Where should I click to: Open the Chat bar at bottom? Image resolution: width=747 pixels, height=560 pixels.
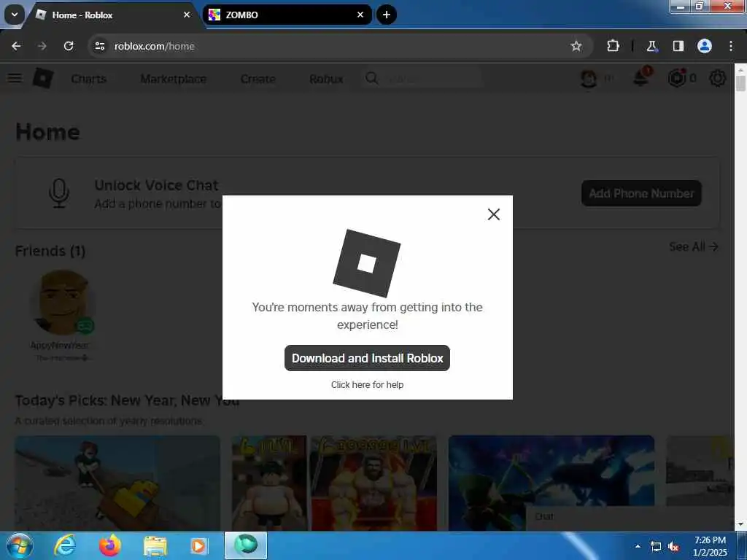(630, 517)
